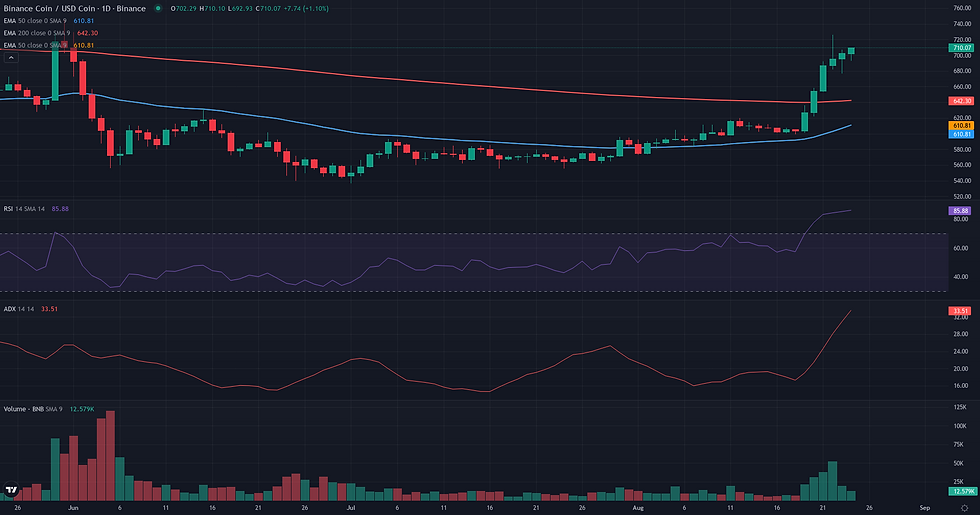Click the 75K volume scale value

point(958,444)
